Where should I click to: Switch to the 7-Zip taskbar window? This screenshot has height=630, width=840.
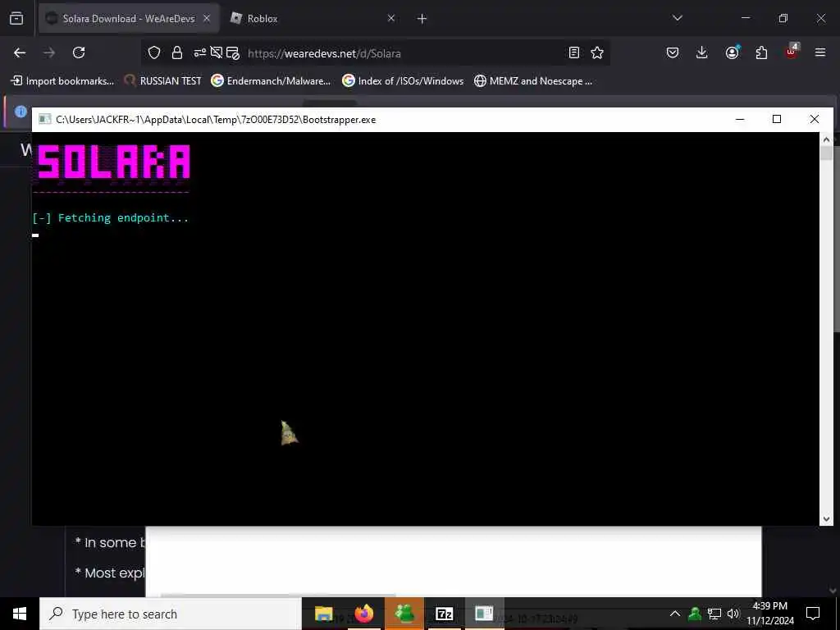pyautogui.click(x=444, y=614)
